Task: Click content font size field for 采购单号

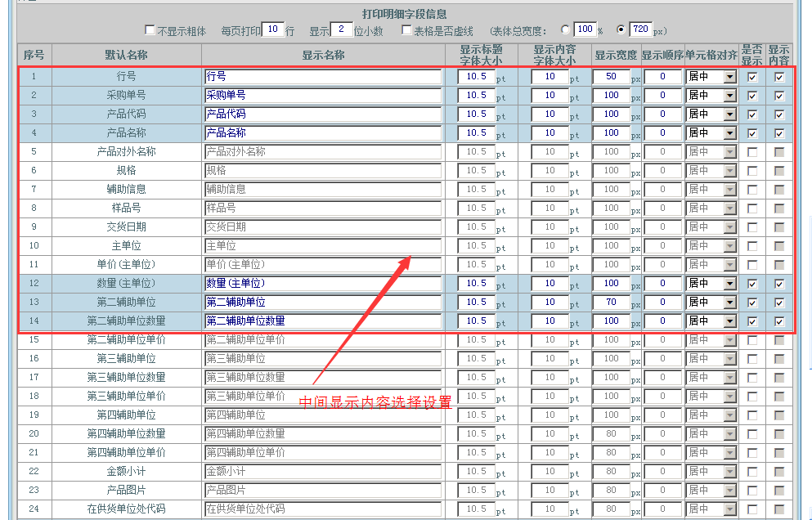Action: [550, 96]
